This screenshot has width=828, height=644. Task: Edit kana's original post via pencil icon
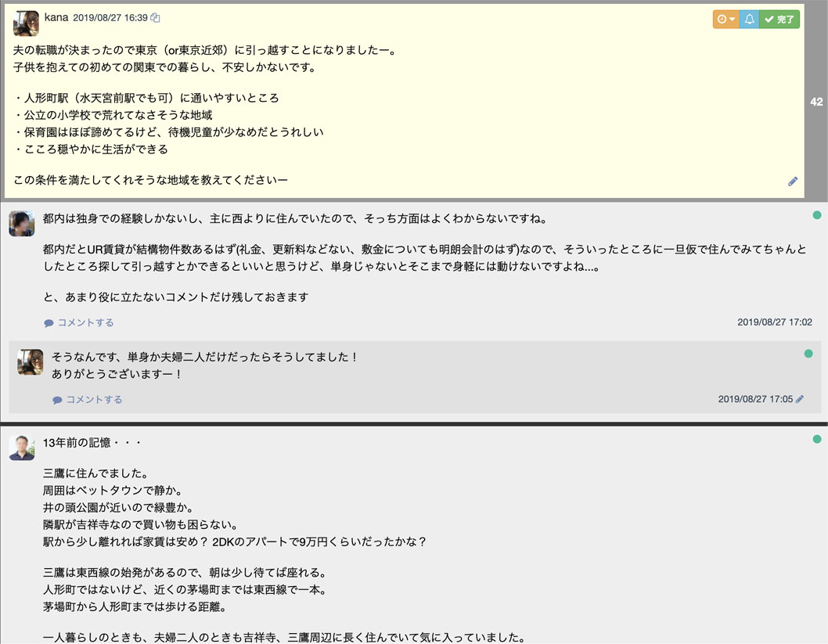click(x=793, y=182)
